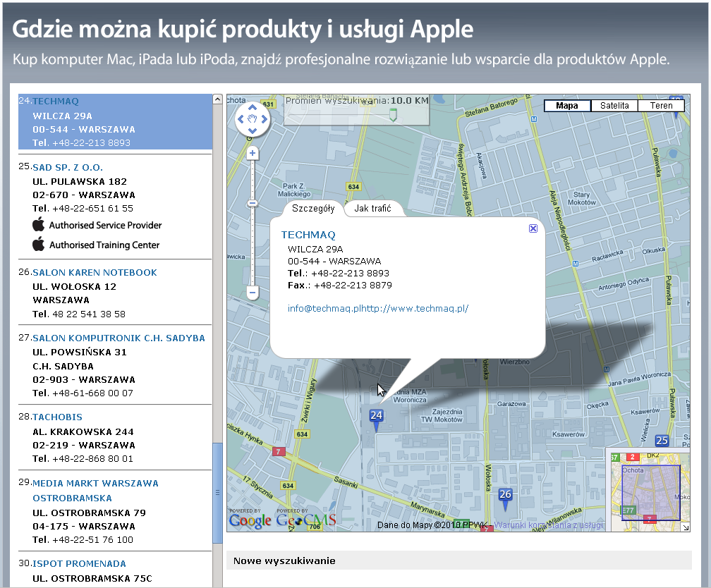Screen dimensions: 711x588
Task: Open the www.techmaq.pl website link
Action: pyautogui.click(x=415, y=309)
